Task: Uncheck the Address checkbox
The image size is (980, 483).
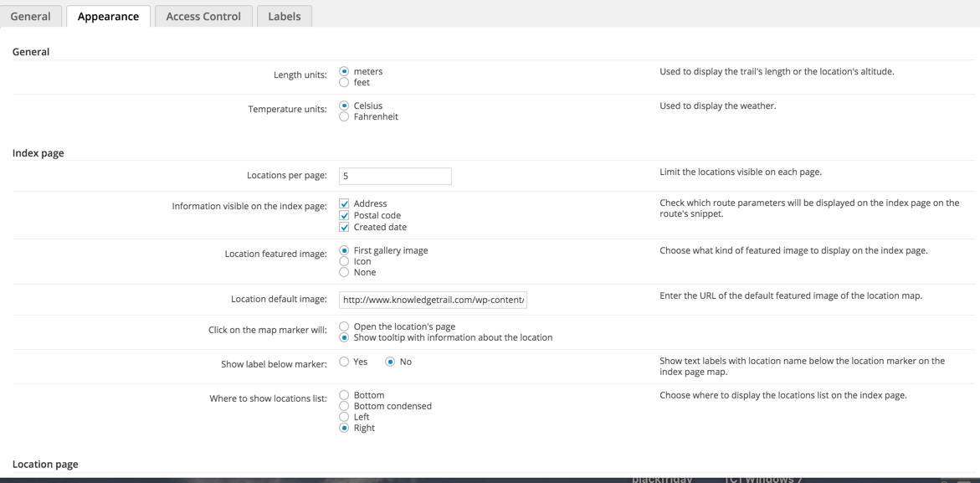Action: pyautogui.click(x=344, y=204)
